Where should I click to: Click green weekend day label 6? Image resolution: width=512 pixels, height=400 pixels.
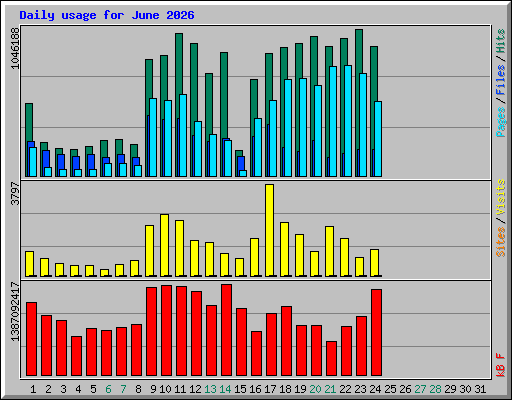(x=108, y=389)
